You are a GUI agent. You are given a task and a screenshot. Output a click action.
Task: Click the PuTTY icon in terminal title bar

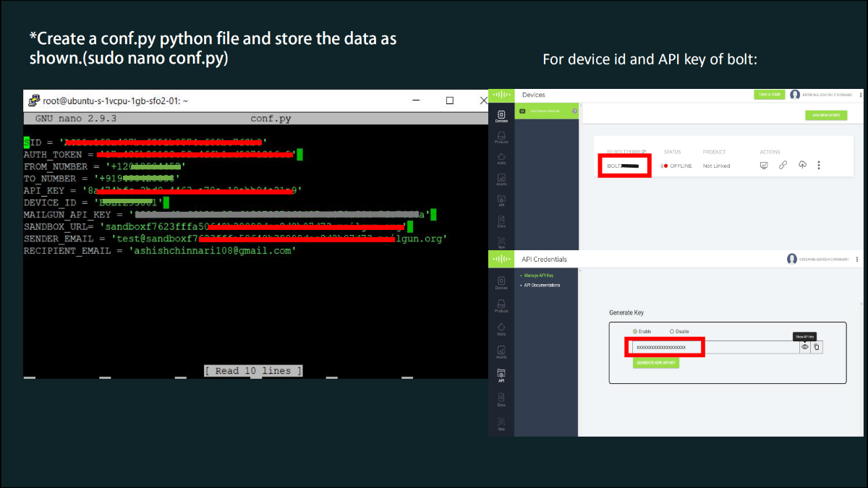point(33,100)
